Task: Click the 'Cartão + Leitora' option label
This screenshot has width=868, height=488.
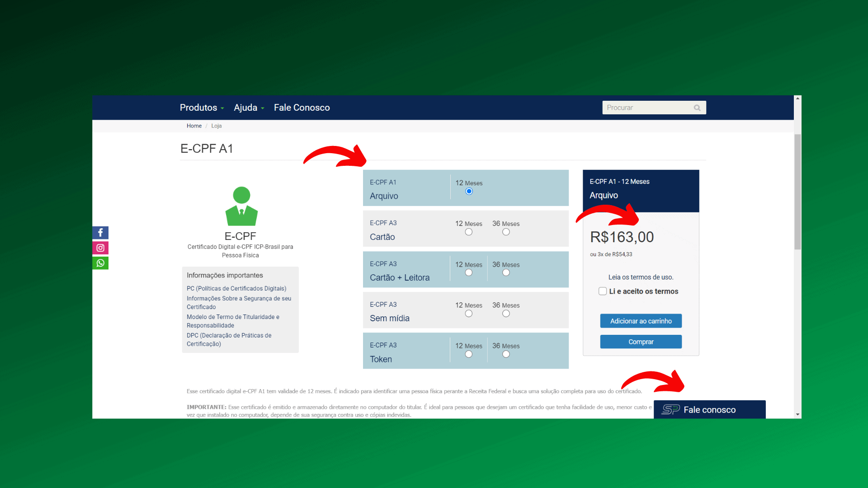Action: 400,278
